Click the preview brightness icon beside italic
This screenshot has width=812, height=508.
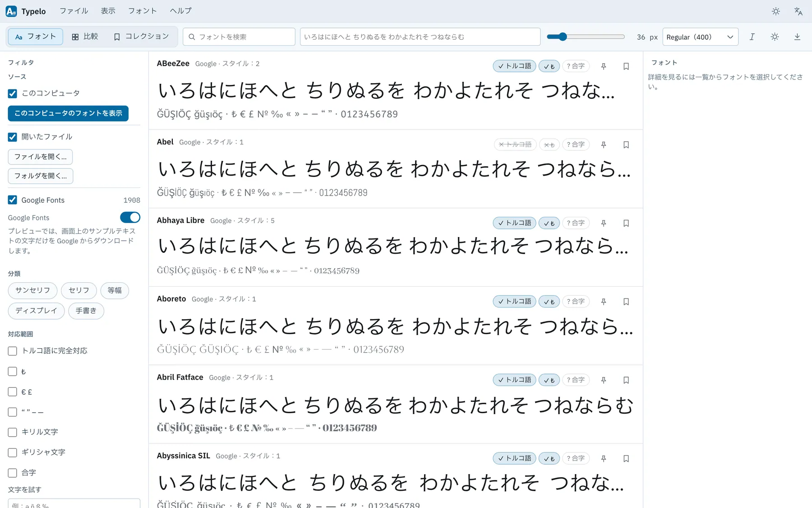pyautogui.click(x=775, y=37)
